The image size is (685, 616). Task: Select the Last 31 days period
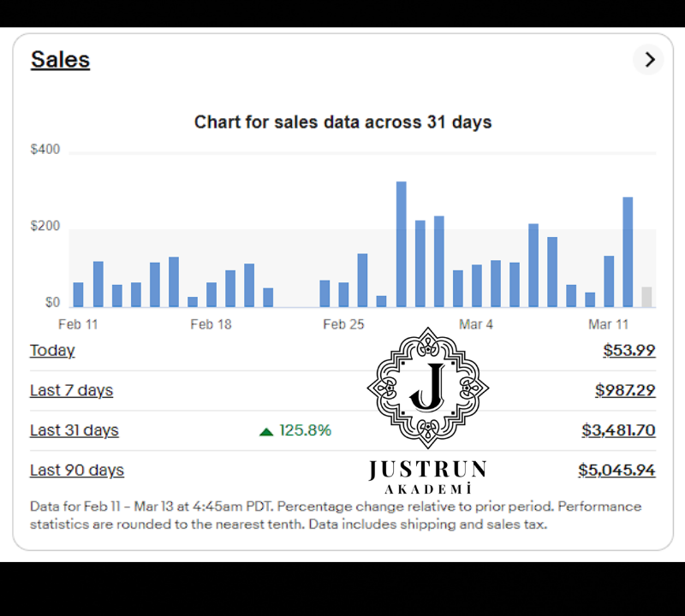pyautogui.click(x=74, y=430)
